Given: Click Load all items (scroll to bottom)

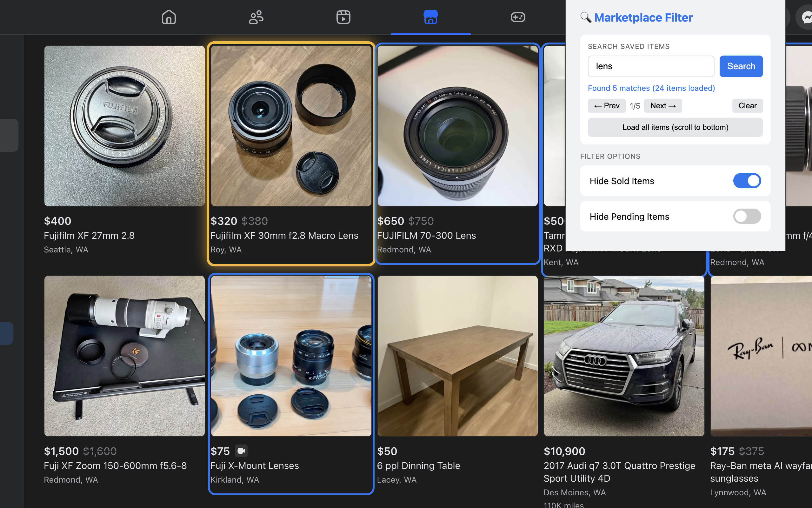Looking at the screenshot, I should click(675, 127).
